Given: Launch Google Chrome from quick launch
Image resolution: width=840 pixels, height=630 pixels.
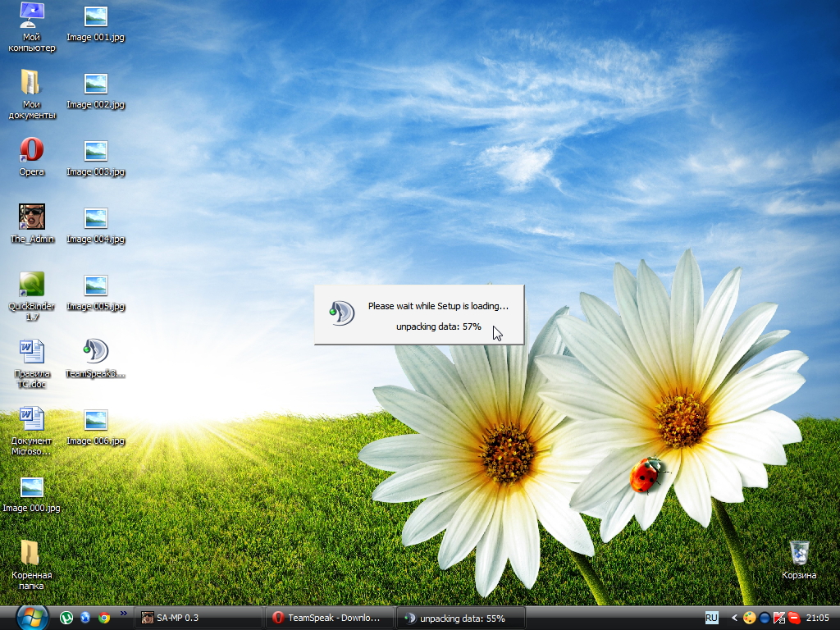Looking at the screenshot, I should coord(104,618).
